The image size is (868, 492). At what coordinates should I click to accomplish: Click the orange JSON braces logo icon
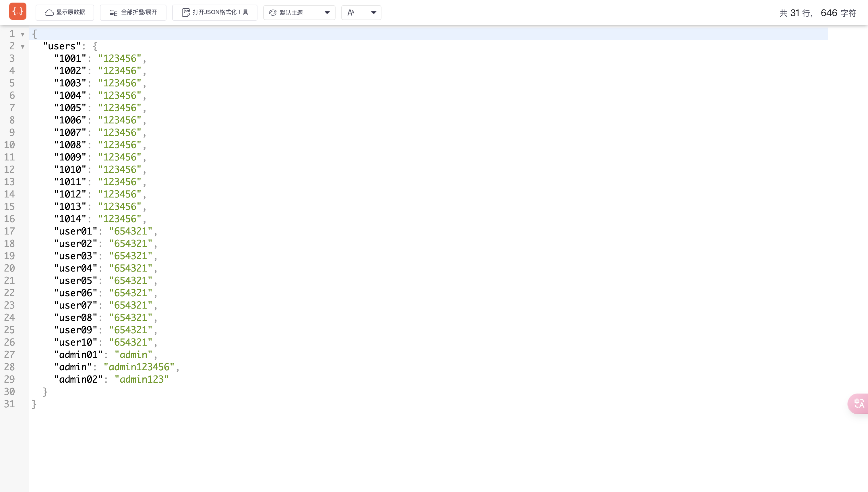click(18, 12)
